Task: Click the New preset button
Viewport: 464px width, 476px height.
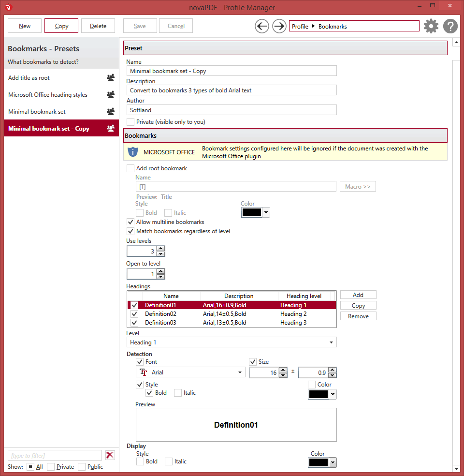Action: (x=25, y=26)
